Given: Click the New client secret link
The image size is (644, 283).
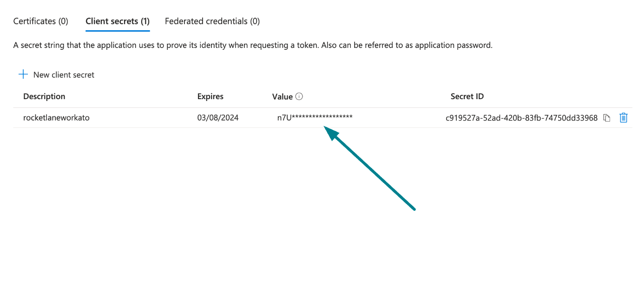Looking at the screenshot, I should [63, 74].
